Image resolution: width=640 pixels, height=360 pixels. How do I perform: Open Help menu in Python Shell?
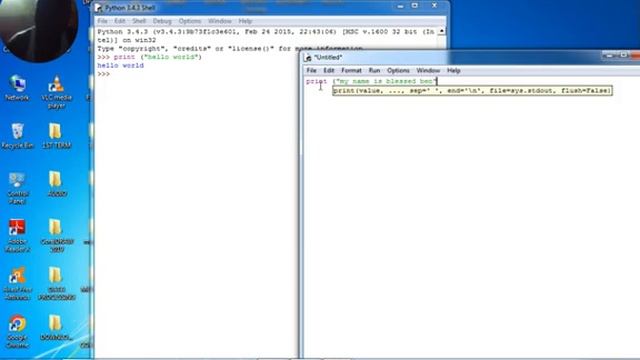[245, 21]
